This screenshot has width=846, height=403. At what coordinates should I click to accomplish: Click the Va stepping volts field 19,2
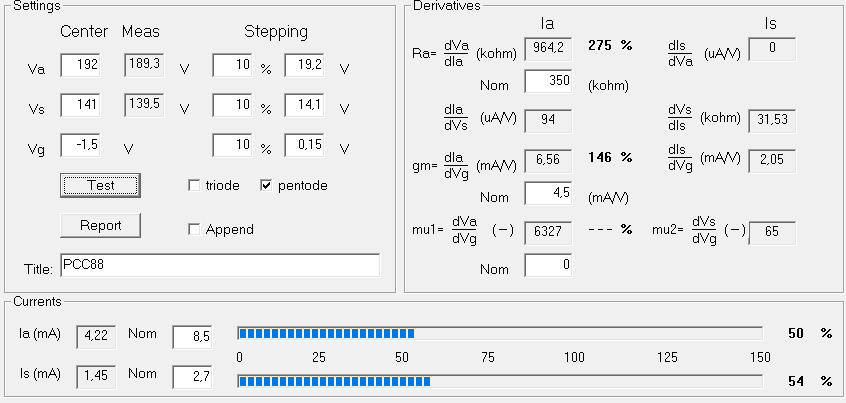point(304,65)
